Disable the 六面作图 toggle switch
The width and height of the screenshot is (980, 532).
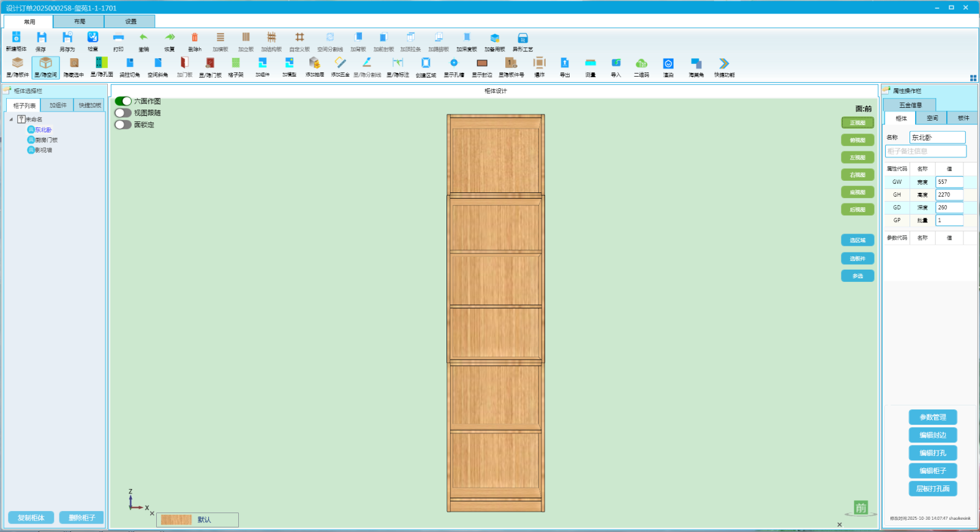coord(123,101)
